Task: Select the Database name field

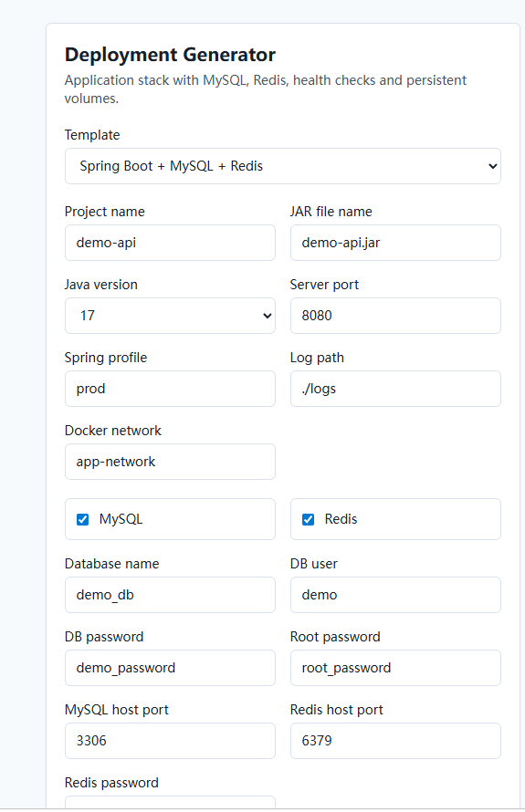Action: (170, 595)
